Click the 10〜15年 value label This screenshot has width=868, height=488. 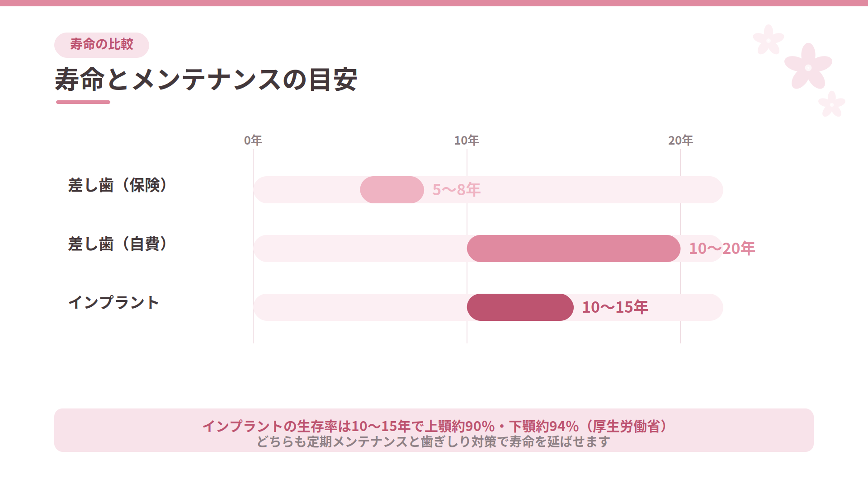click(x=615, y=307)
